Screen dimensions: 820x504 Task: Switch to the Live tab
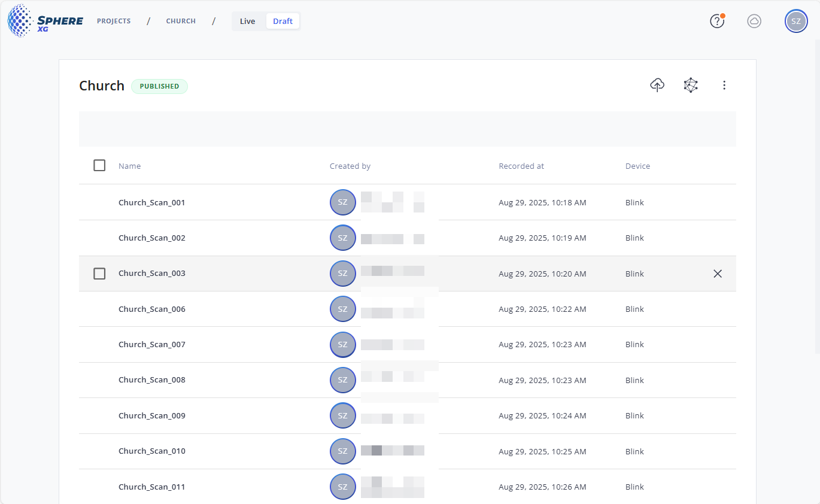247,21
